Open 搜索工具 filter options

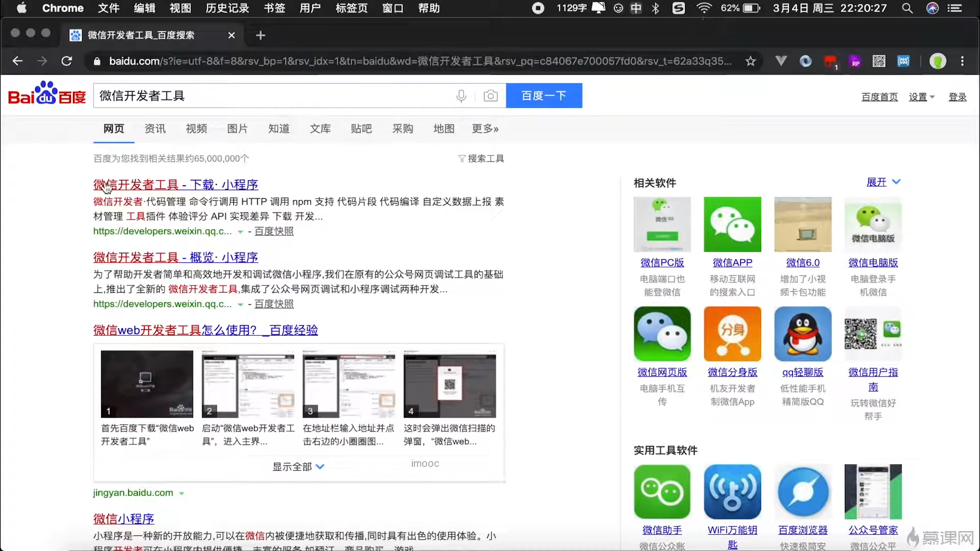point(481,159)
